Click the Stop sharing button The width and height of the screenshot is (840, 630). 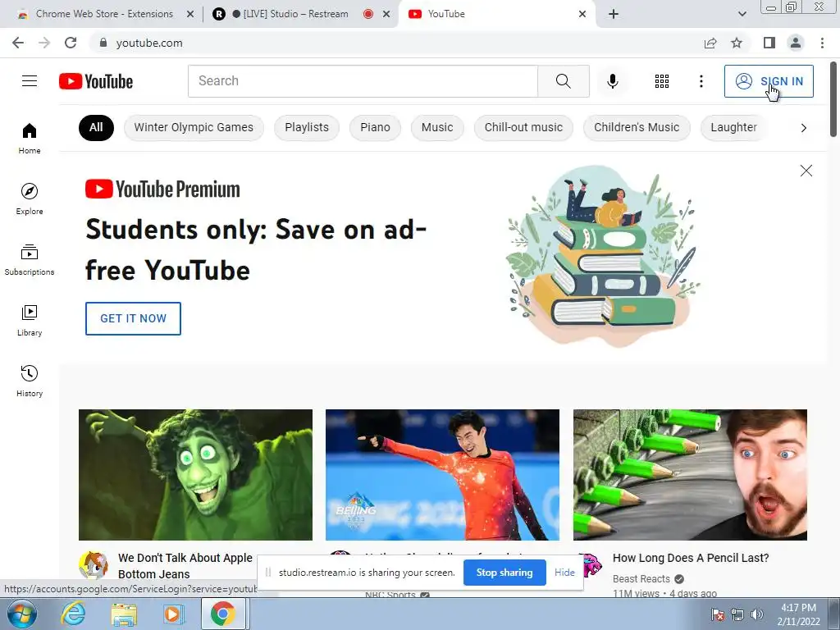(x=504, y=572)
